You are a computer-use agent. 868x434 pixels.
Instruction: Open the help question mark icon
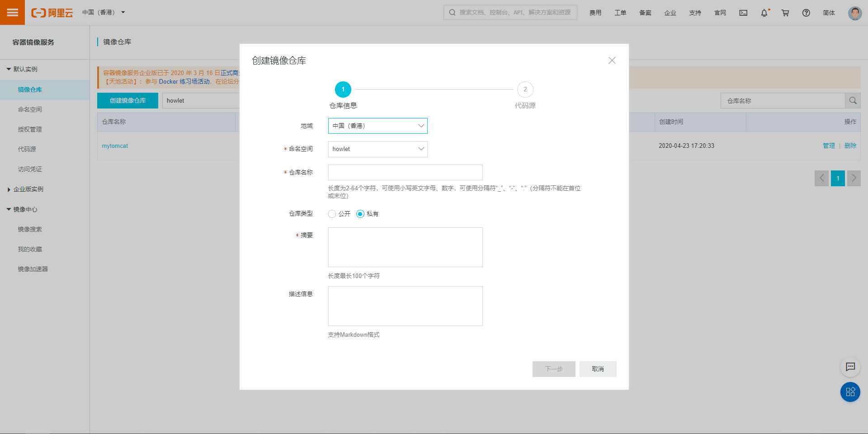click(x=806, y=13)
